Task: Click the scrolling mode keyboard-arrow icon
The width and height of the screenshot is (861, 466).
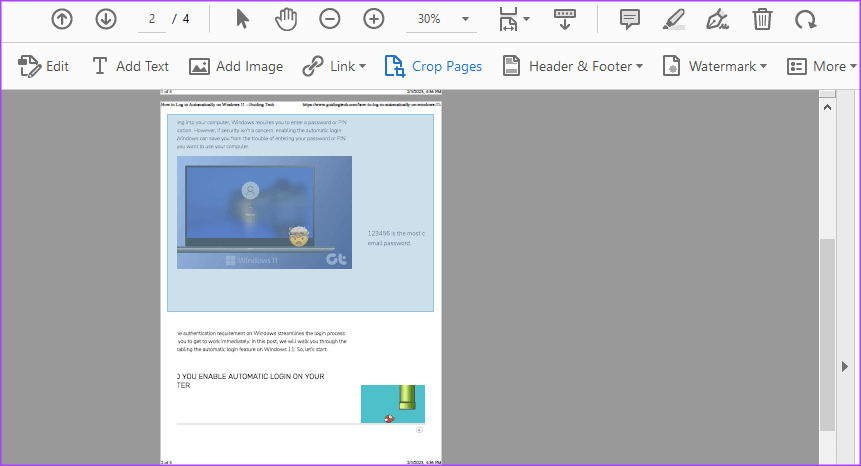Action: 564,19
